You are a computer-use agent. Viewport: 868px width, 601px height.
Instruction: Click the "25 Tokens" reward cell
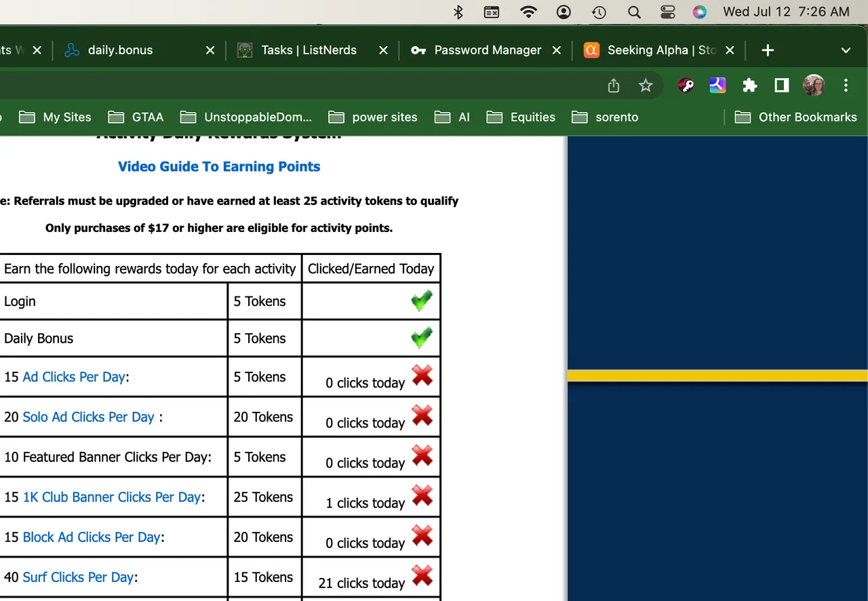(264, 497)
